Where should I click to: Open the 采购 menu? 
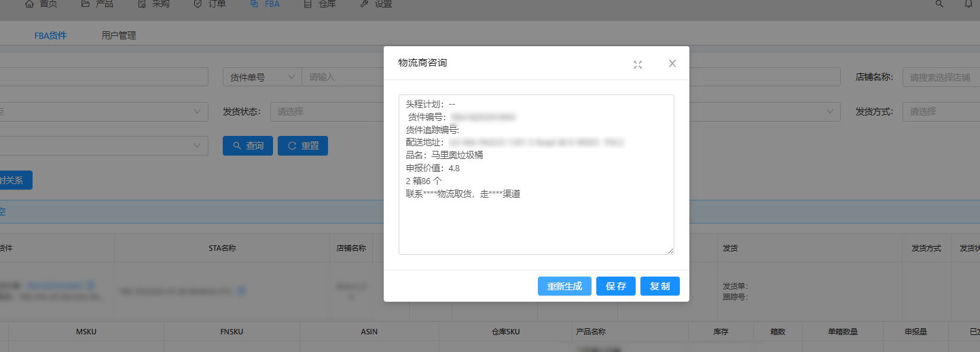point(154,4)
